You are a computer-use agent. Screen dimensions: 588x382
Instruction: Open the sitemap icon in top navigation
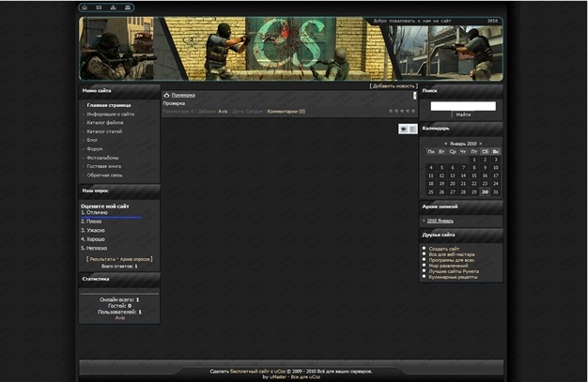click(113, 8)
